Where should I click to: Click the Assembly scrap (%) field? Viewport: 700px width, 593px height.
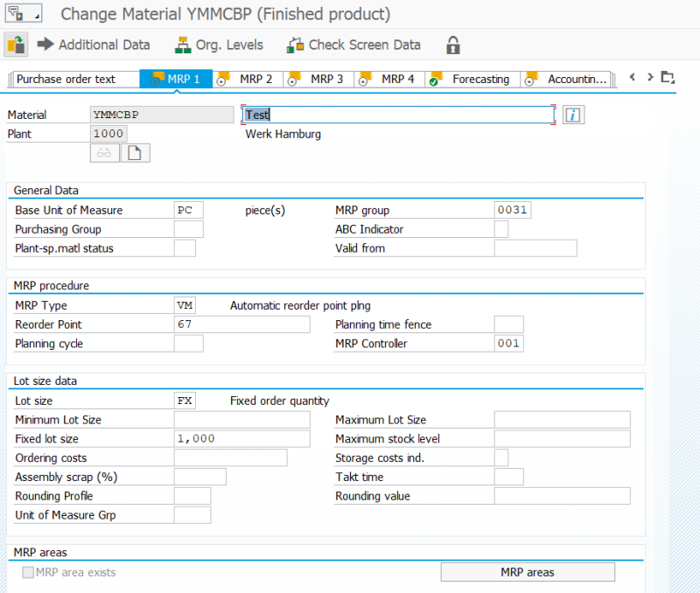point(200,477)
